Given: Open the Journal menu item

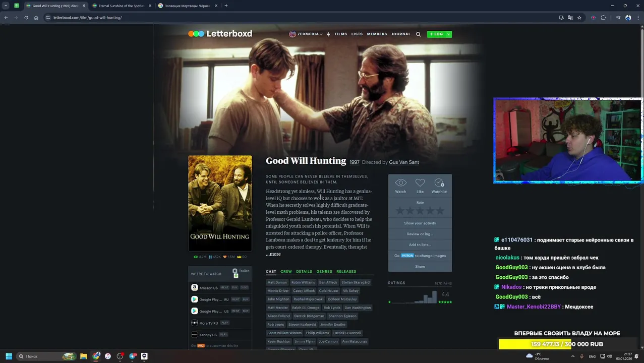Looking at the screenshot, I should 401,34.
